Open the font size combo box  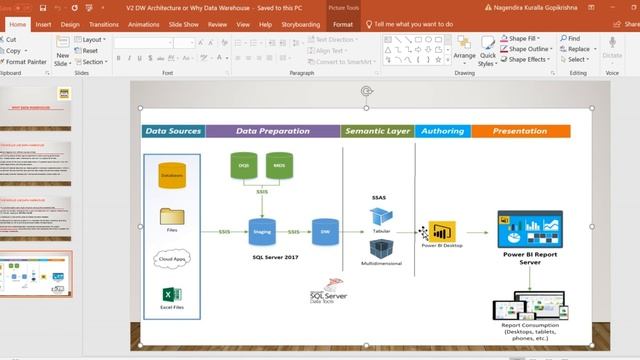184,42
